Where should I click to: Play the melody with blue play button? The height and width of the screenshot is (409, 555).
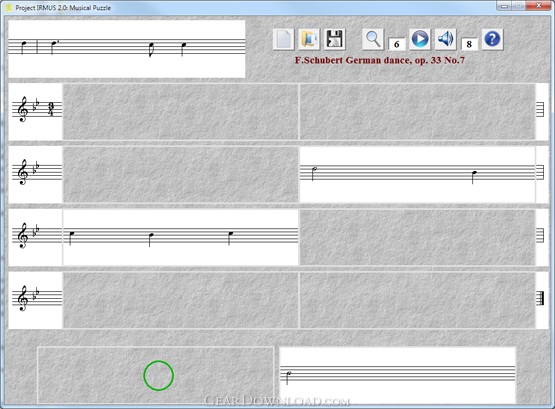tap(420, 39)
